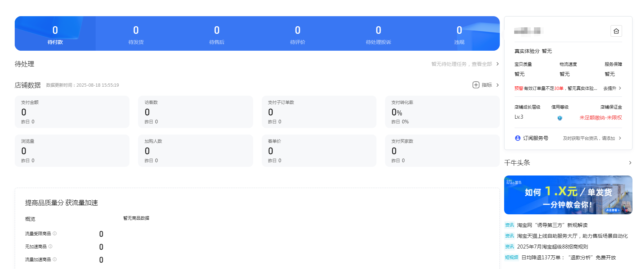This screenshot has height=269, width=644.
Task: Click the 无加速商品 label
Action: [x=36, y=247]
